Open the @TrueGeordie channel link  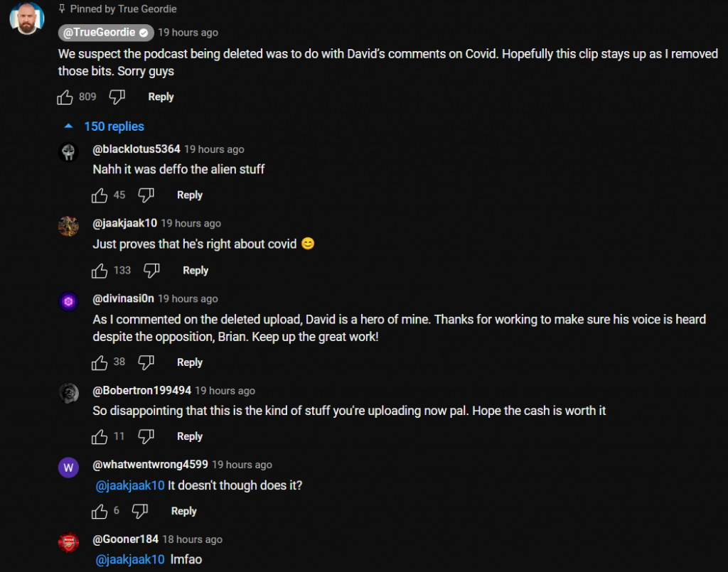(x=105, y=33)
